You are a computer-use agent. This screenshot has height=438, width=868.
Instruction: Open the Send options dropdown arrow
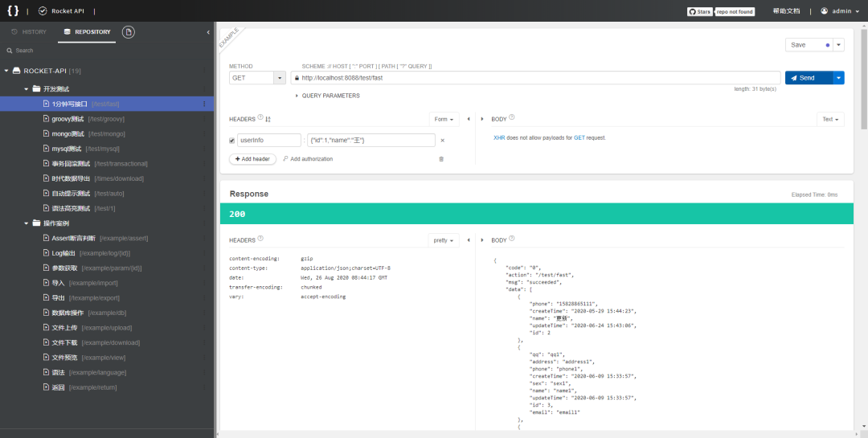coord(839,78)
